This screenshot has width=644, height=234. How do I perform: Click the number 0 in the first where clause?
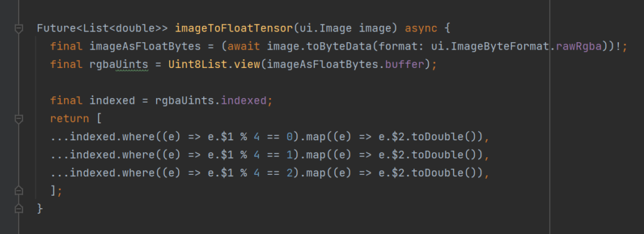tap(290, 136)
